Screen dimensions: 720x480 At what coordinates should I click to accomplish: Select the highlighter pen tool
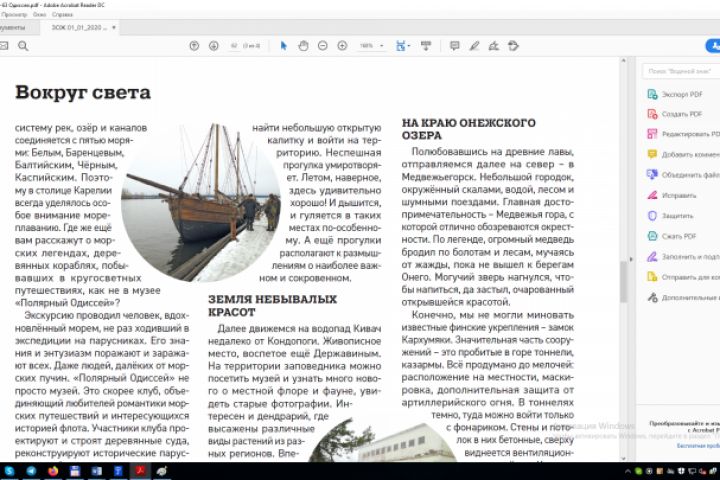(474, 45)
